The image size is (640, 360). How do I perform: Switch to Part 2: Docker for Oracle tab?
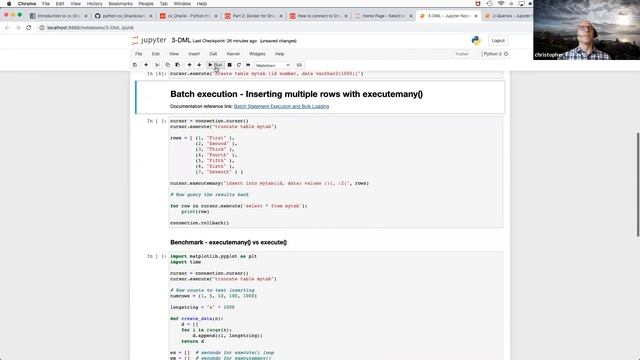pos(253,16)
